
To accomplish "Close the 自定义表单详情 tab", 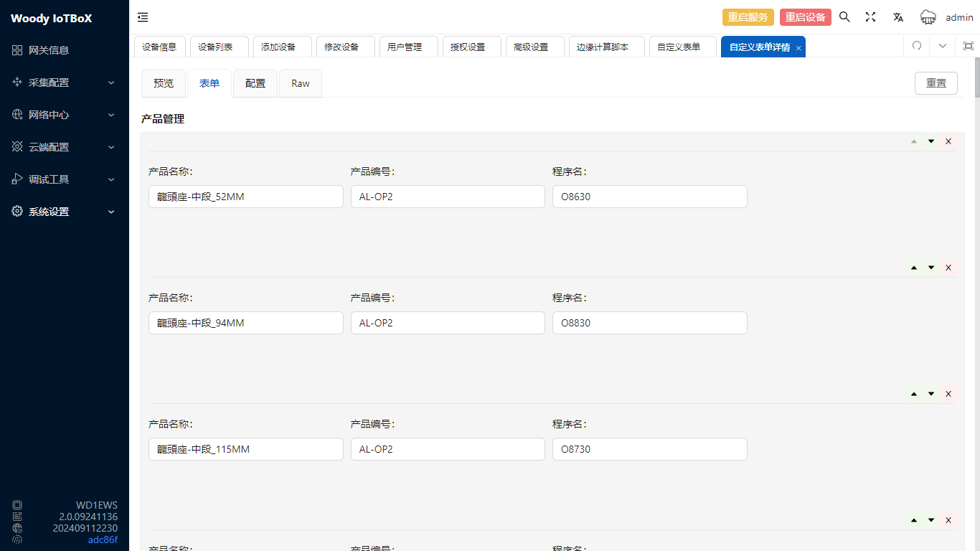I will 798,48.
